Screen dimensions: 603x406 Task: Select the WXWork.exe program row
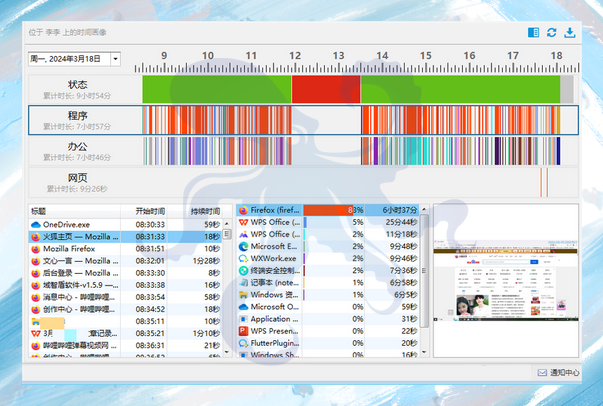tap(275, 258)
